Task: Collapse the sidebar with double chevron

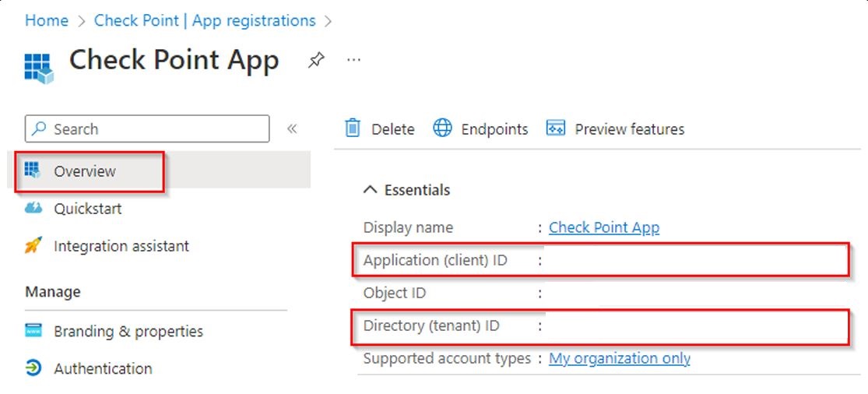Action: click(292, 128)
